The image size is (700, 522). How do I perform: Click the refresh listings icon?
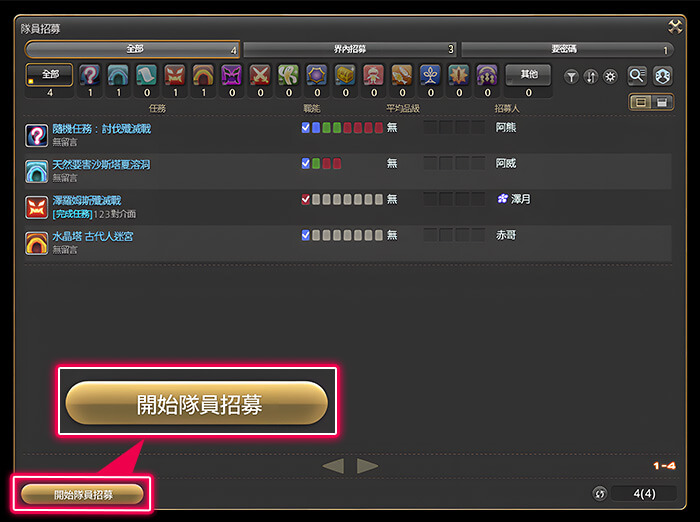click(x=599, y=493)
